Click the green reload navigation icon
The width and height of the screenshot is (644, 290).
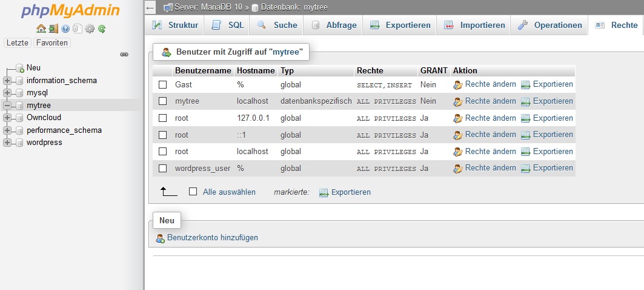[102, 29]
